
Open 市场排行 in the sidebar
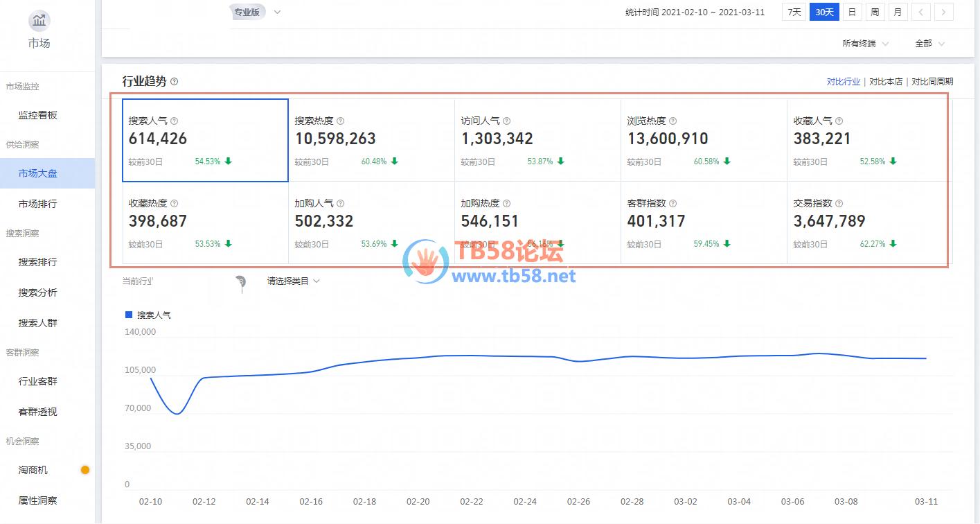(x=38, y=204)
